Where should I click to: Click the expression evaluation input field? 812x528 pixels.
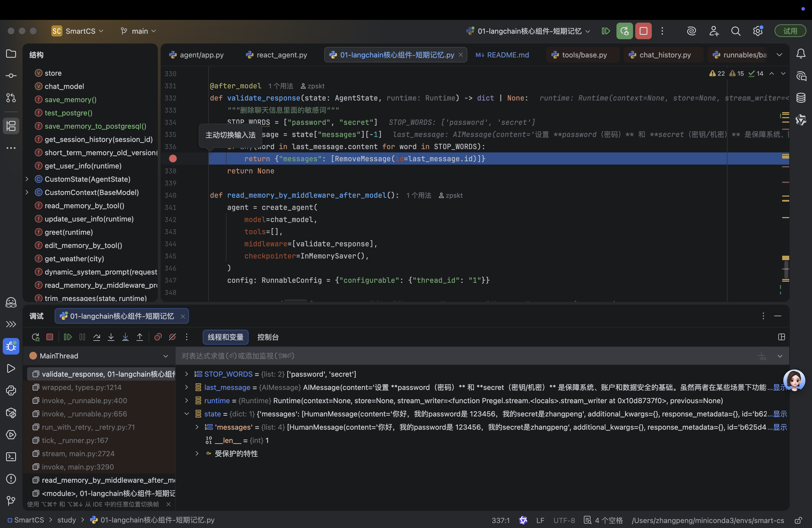[444, 356]
